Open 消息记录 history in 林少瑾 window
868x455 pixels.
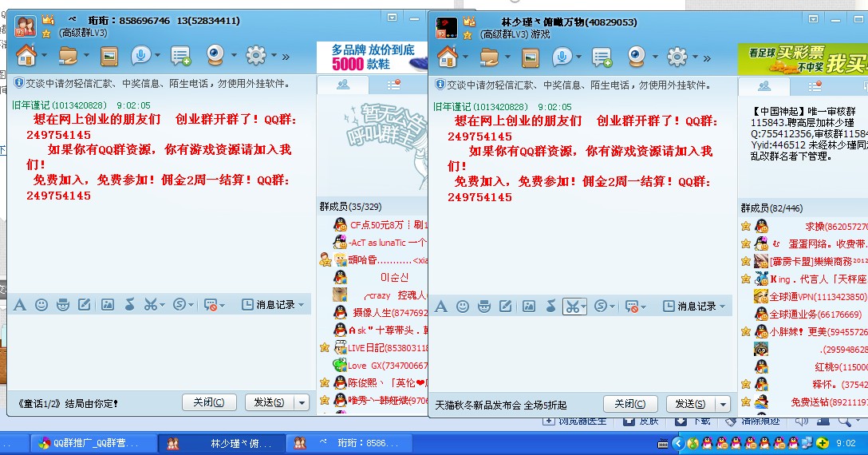pos(690,307)
